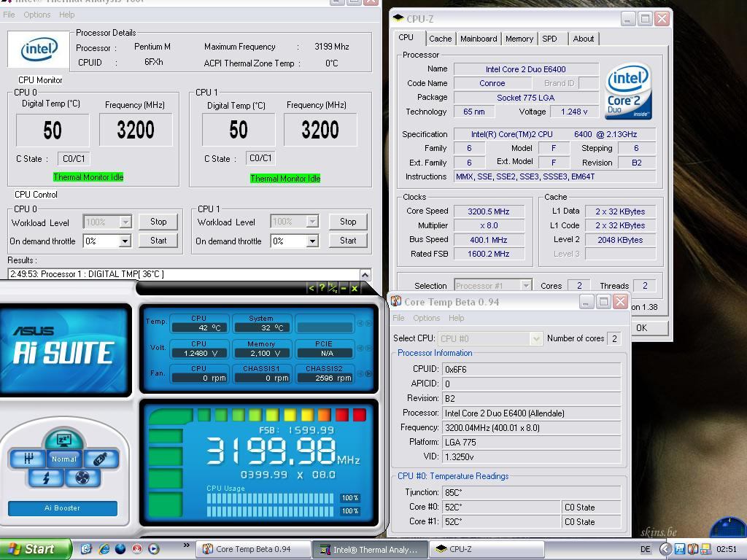Image resolution: width=747 pixels, height=560 pixels.
Task: Click the Core Temp VID 1.3250v value
Action: click(x=531, y=456)
